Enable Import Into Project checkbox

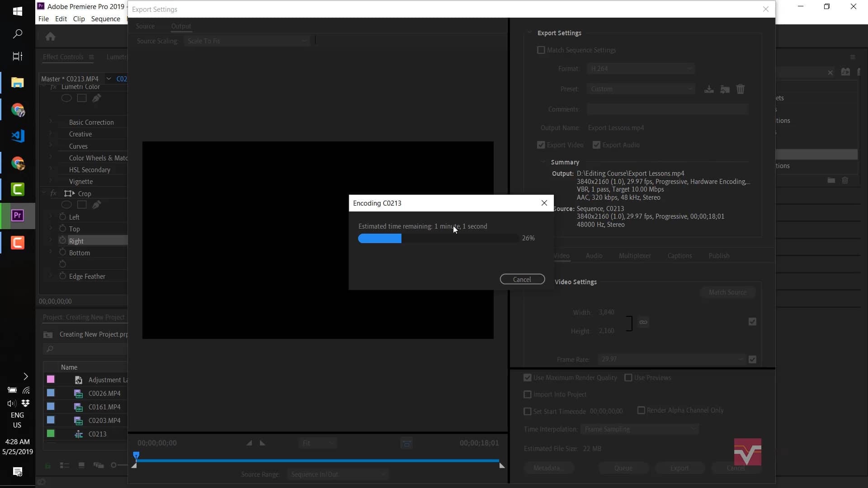tap(528, 394)
